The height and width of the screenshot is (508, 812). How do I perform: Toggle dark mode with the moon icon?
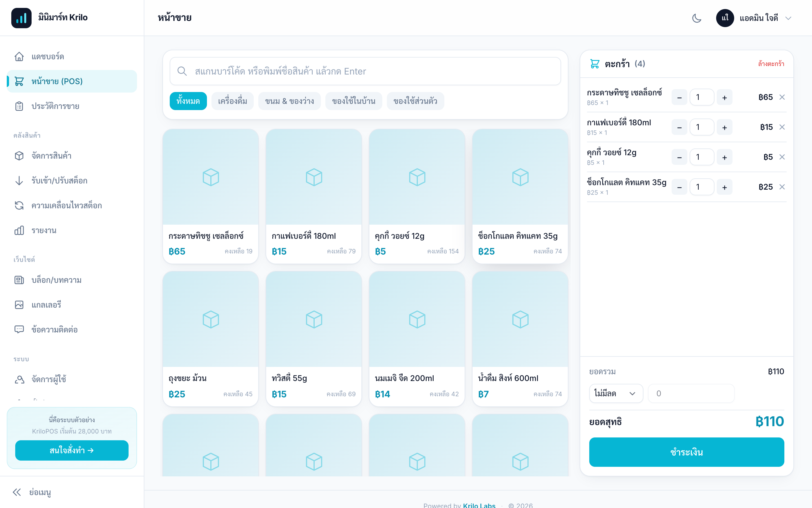click(697, 18)
